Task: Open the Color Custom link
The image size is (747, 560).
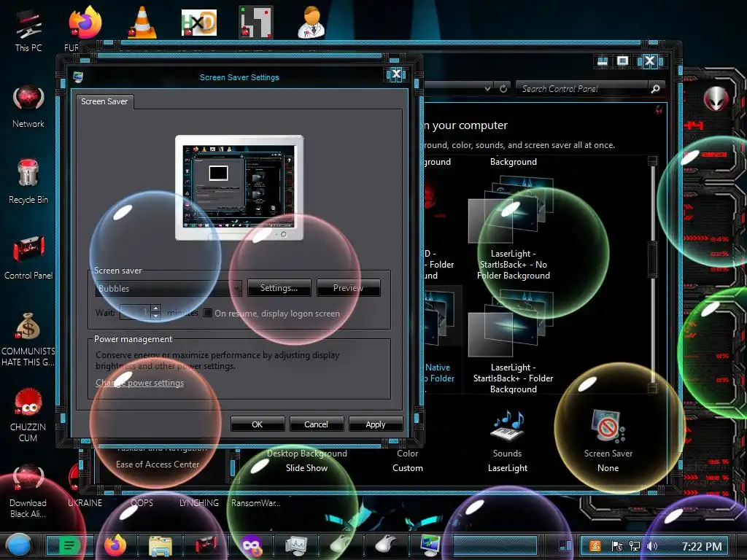Action: point(407,461)
